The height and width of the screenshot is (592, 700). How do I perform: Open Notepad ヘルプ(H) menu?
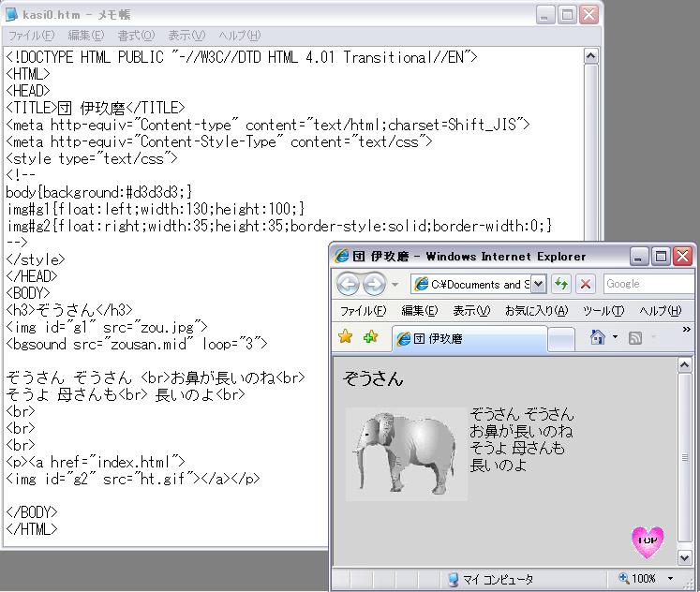click(239, 36)
